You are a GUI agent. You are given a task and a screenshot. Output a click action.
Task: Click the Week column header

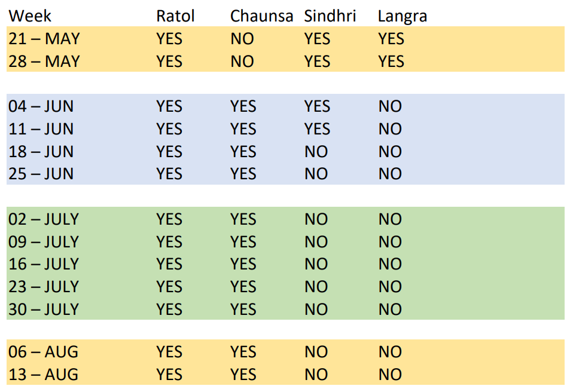click(30, 16)
